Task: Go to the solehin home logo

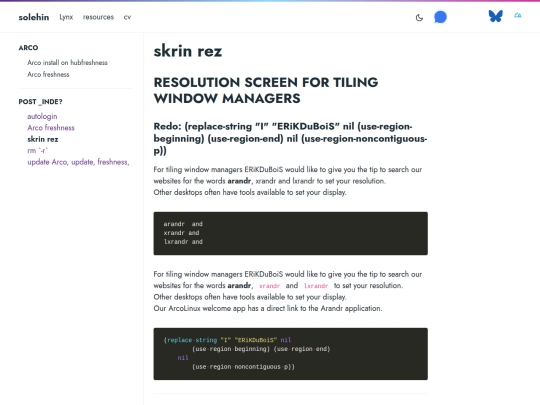Action: (34, 17)
